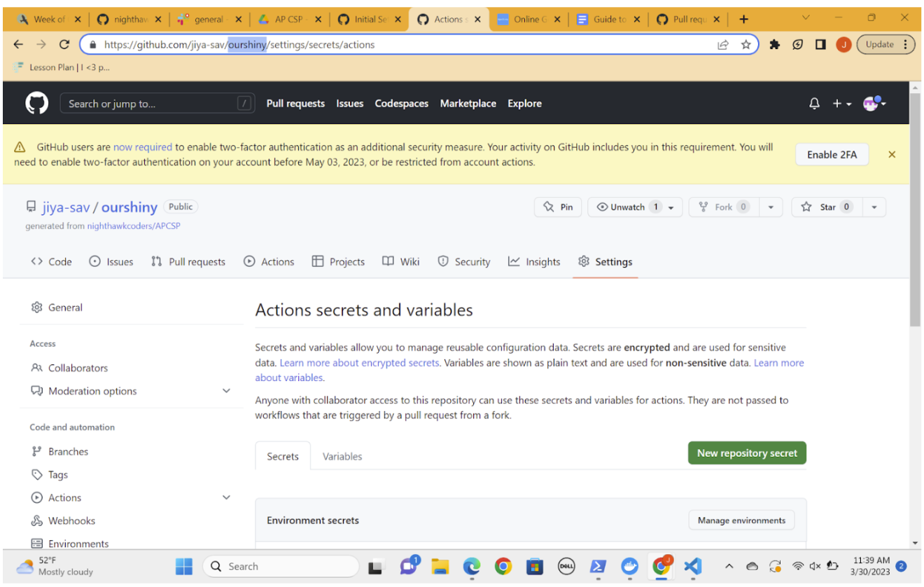Open the Windows Start button
924x587 pixels.
click(184, 567)
